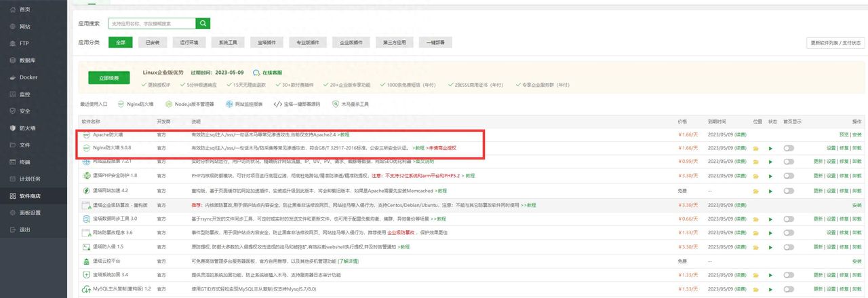This screenshot has height=298, width=868.
Task: Toggle 首页显示 for MySQL主从复制 row
Action: (x=788, y=288)
